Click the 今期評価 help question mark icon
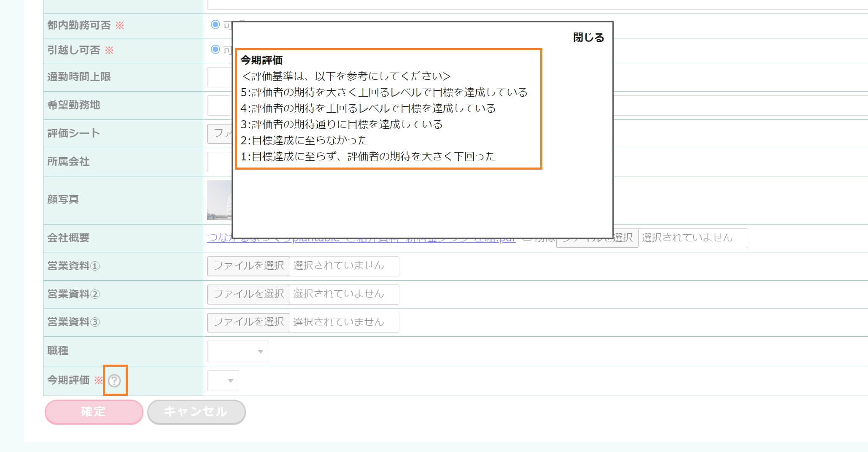The height and width of the screenshot is (452, 868). (114, 381)
